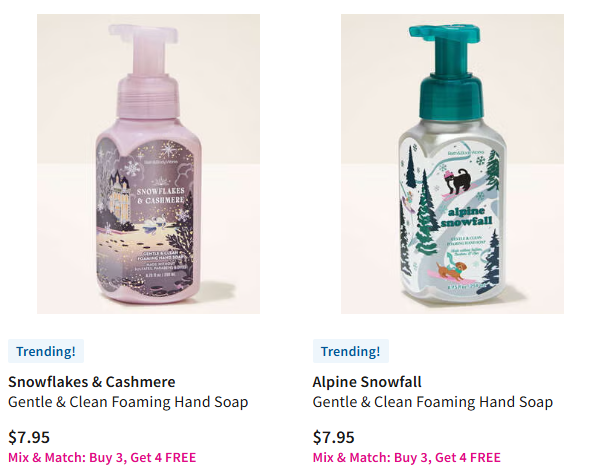Open the Alpine Snowfall title link

point(367,382)
